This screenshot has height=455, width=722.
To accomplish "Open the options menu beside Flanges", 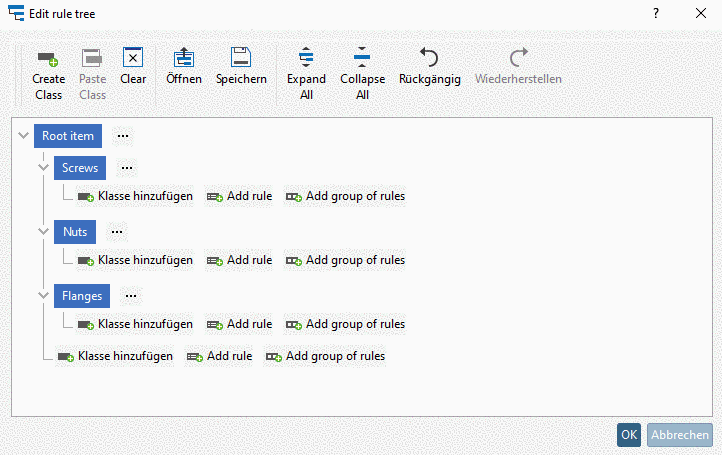I will pyautogui.click(x=131, y=296).
